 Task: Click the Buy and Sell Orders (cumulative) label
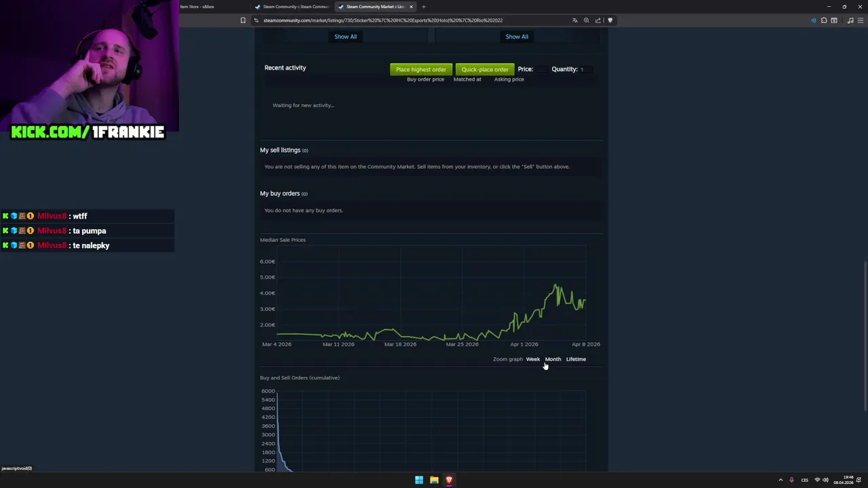[300, 378]
